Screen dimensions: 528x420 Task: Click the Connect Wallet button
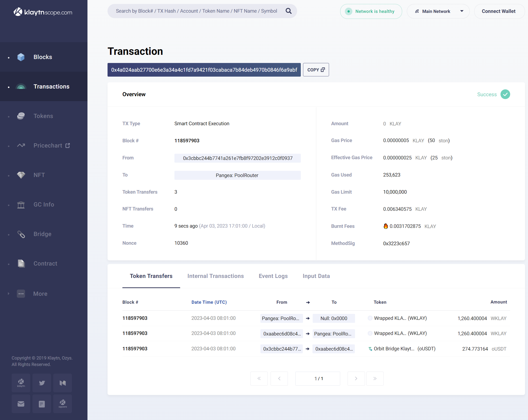(499, 11)
